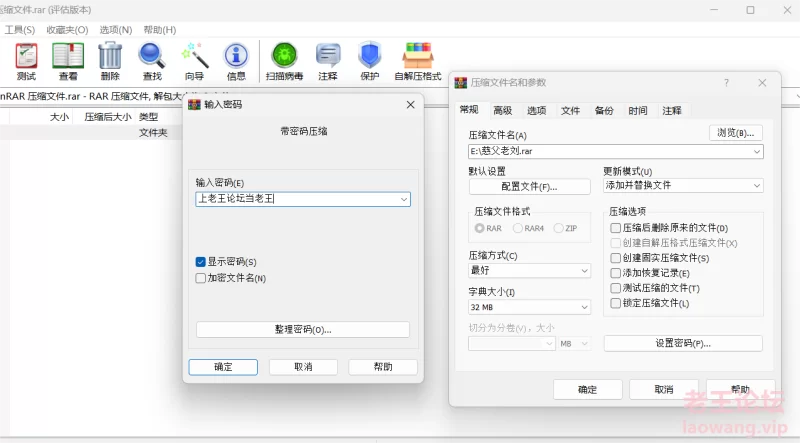The image size is (800, 443).
Task: Click Cancel (取消) in the archive parameters dialog
Action: 664,390
